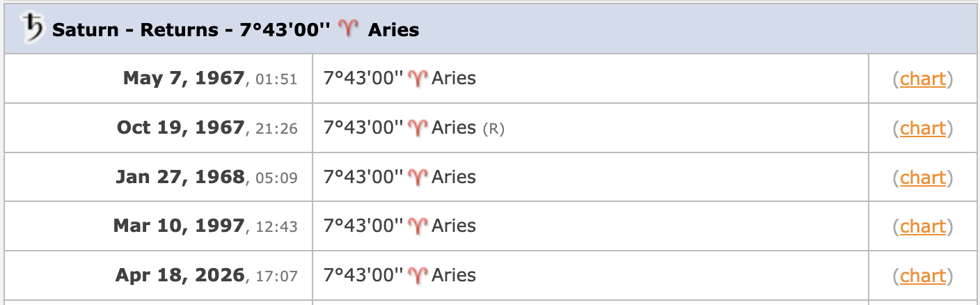This screenshot has height=305, width=980.
Task: Open chart link for Apr 18, 2026
Action: (x=923, y=276)
